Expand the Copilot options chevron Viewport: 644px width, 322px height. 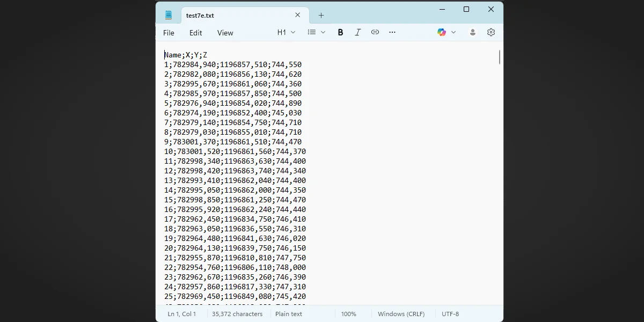453,32
